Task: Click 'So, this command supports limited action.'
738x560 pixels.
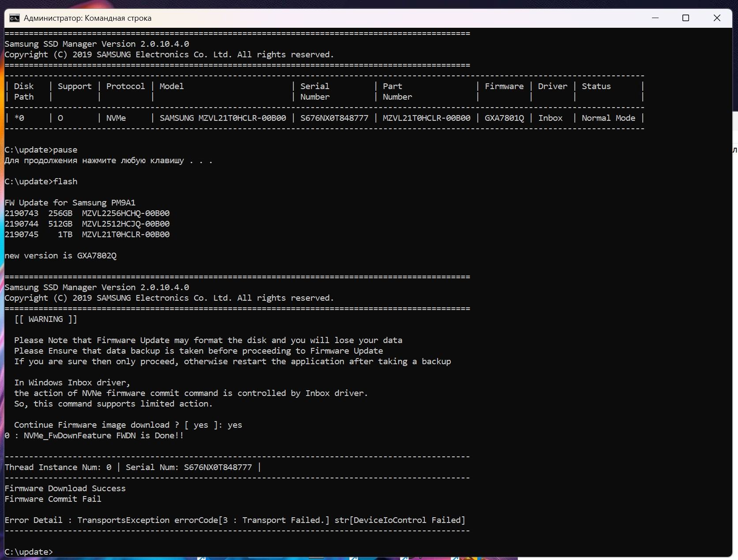Action: click(113, 404)
